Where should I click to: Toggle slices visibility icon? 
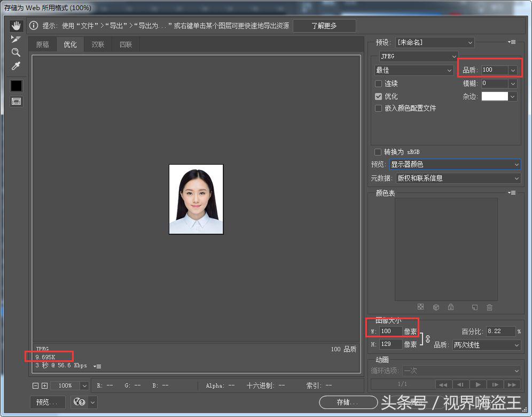16,101
